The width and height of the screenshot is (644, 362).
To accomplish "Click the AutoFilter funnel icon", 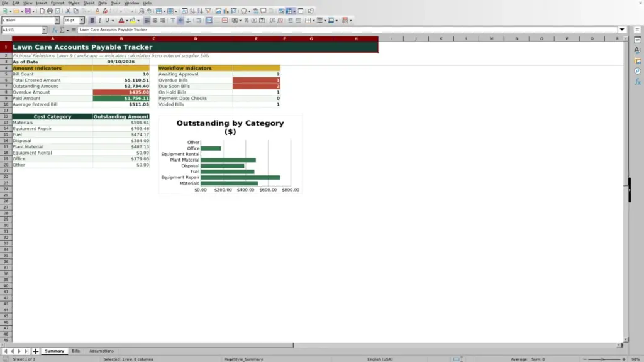I will [x=208, y=11].
